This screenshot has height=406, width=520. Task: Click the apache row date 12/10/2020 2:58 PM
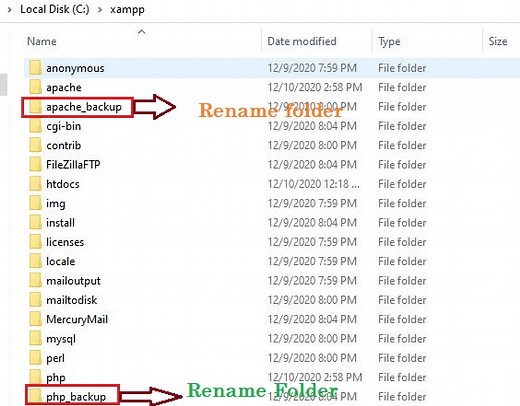[x=315, y=87]
